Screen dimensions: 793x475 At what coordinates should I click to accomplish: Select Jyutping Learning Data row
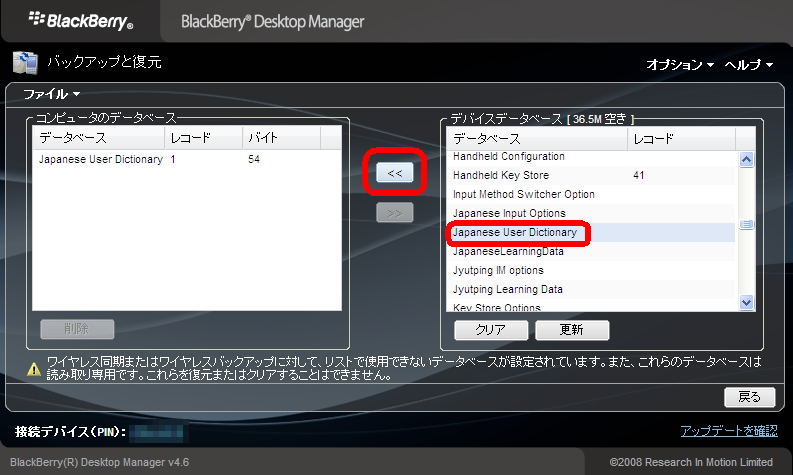coord(591,289)
